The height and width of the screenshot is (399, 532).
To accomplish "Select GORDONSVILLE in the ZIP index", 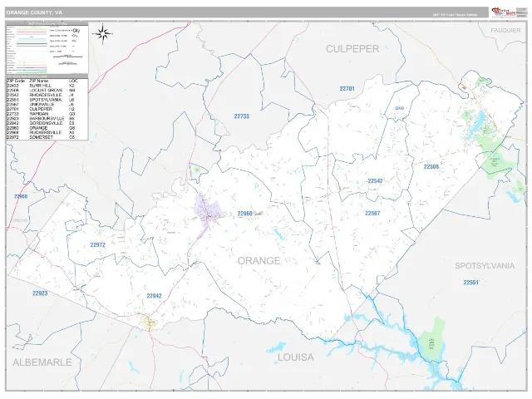I will point(47,123).
